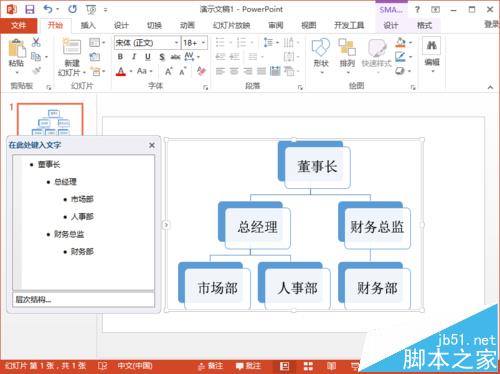Select 财务总监 bullet in text pane
Image resolution: width=500 pixels, height=374 pixels.
tap(69, 234)
